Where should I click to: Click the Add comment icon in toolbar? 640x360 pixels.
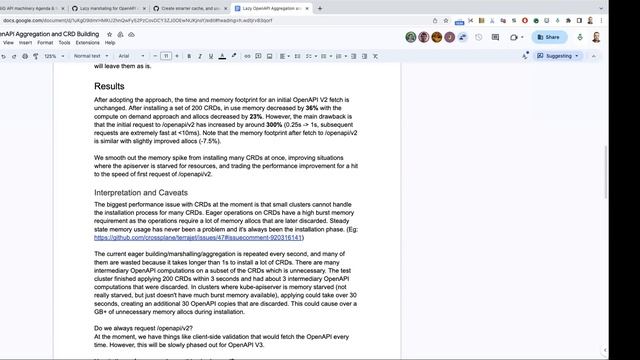click(x=258, y=56)
